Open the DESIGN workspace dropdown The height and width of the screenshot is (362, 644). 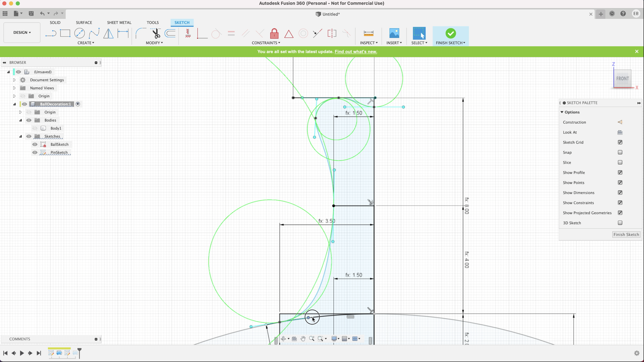(22, 33)
